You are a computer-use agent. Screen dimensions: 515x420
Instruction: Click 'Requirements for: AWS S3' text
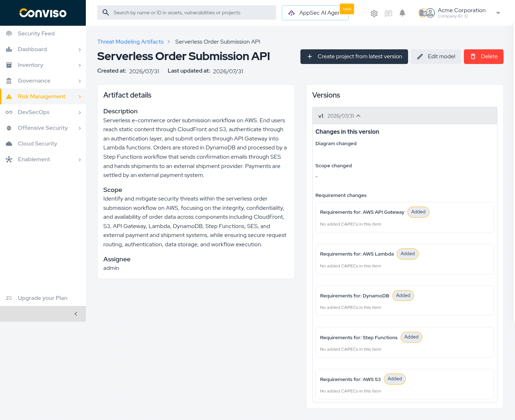pyautogui.click(x=350, y=380)
